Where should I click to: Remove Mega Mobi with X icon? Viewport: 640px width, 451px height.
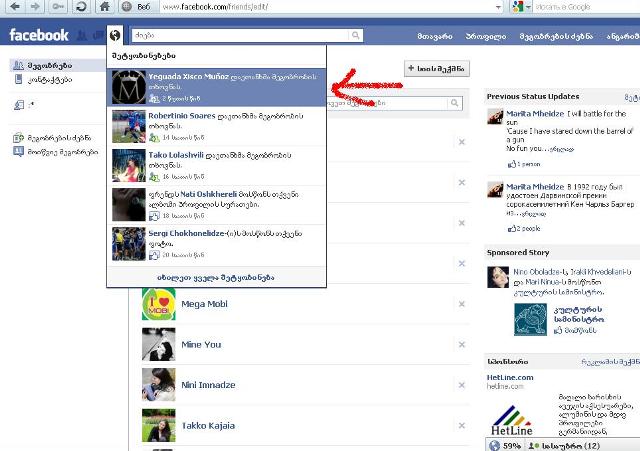tap(462, 304)
